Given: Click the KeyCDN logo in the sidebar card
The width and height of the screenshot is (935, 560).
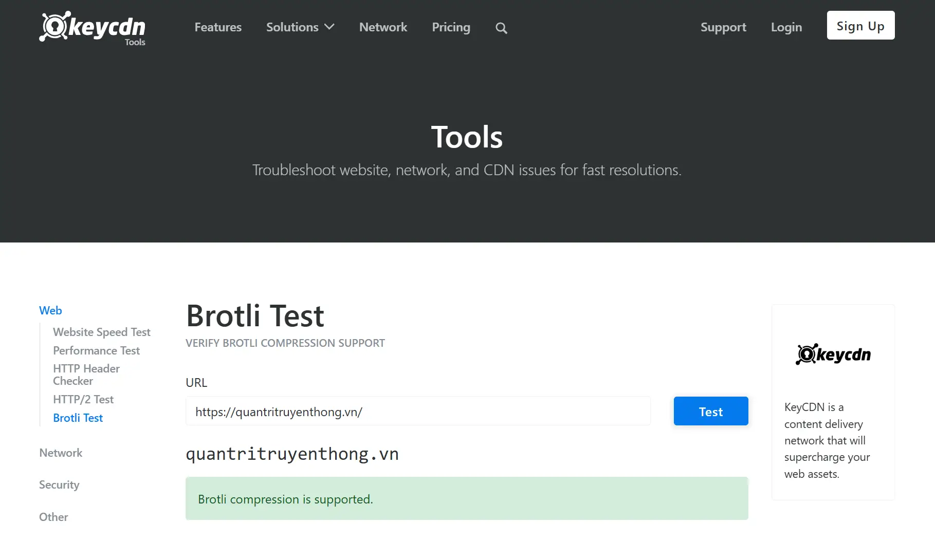Looking at the screenshot, I should [833, 354].
